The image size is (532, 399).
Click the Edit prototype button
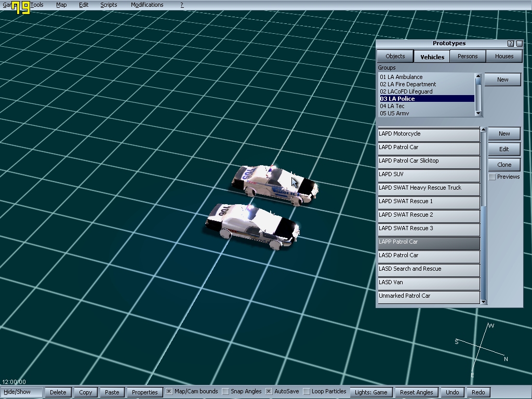[504, 149]
